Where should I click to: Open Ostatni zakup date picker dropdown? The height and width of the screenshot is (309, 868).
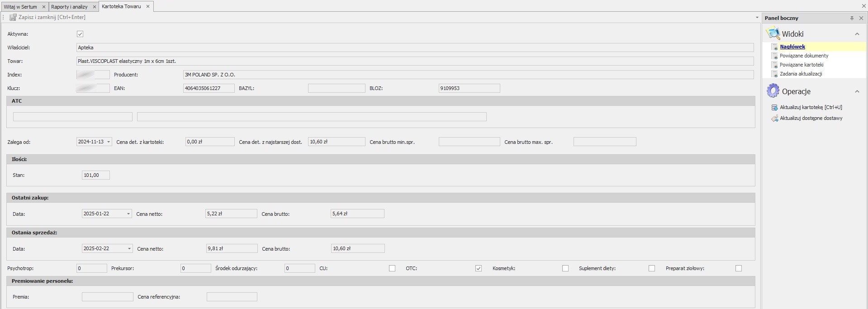128,214
